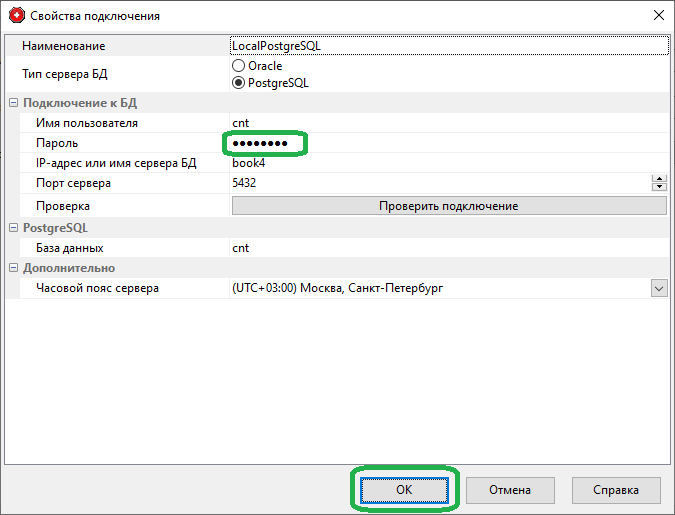Image resolution: width=675 pixels, height=515 pixels.
Task: Select the 'Пароль' row label
Action: tap(57, 143)
